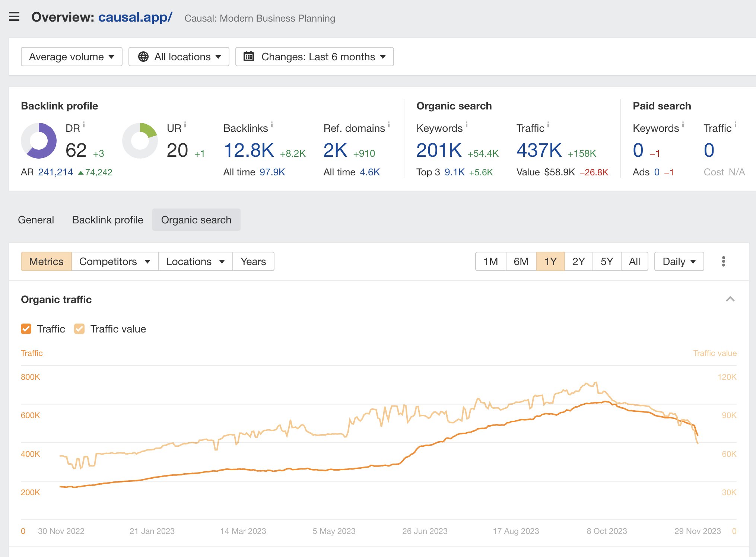Expand the Locations dropdown
The height and width of the screenshot is (557, 756).
(x=196, y=261)
